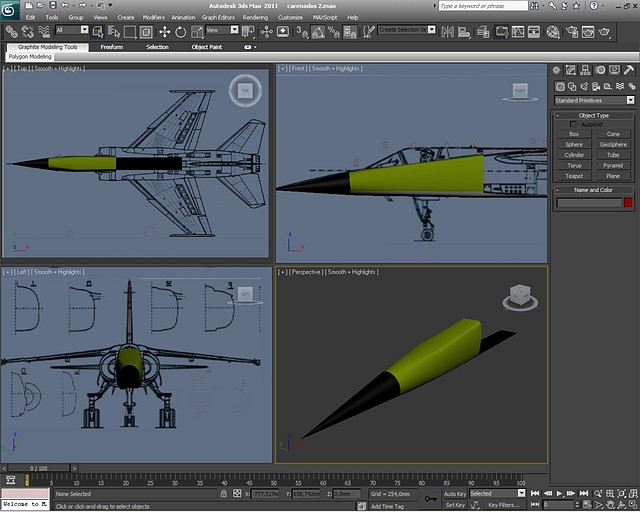Open the key mode Selected dropdown
The image size is (640, 512).
point(497,494)
